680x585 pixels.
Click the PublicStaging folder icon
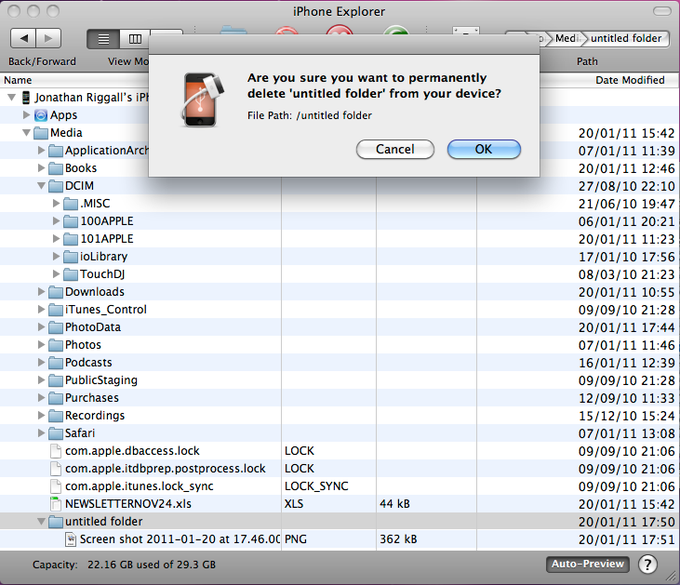(56, 380)
